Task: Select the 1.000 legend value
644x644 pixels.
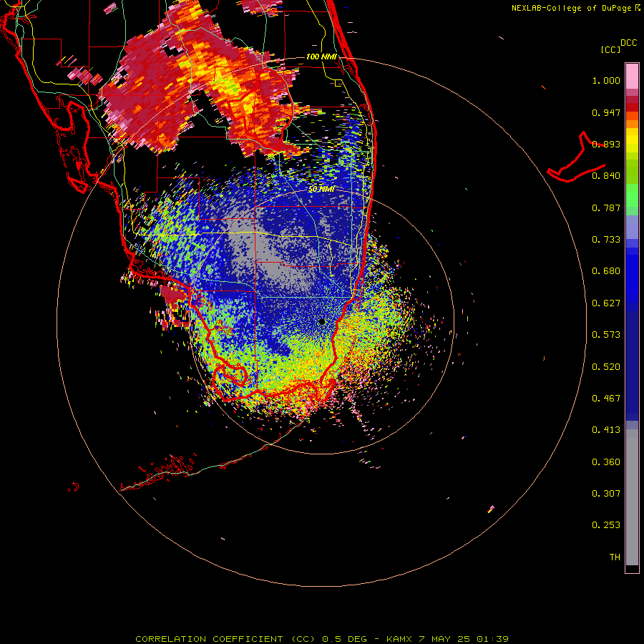Action: tap(606, 80)
